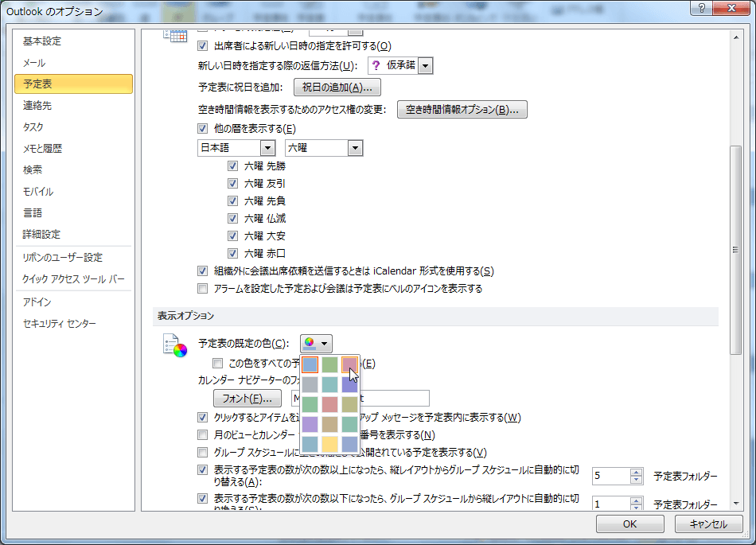Image resolution: width=756 pixels, height=545 pixels.
Task: Decrease the value 5 folder spinner
Action: pos(636,480)
